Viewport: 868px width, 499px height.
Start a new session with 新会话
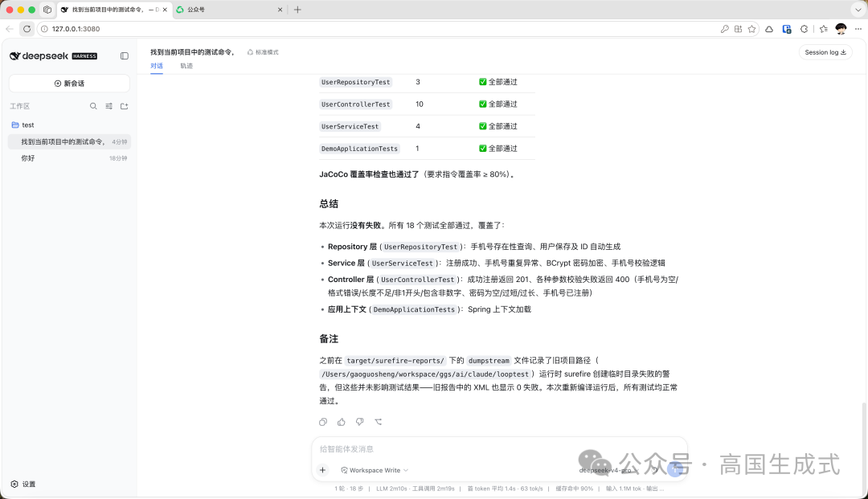(x=69, y=84)
